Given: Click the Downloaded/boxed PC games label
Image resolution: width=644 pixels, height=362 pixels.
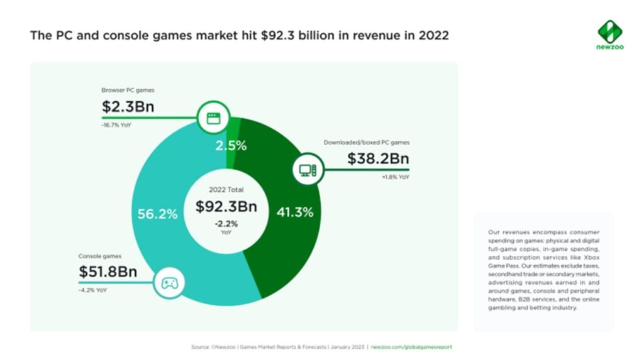Looking at the screenshot, I should [366, 143].
